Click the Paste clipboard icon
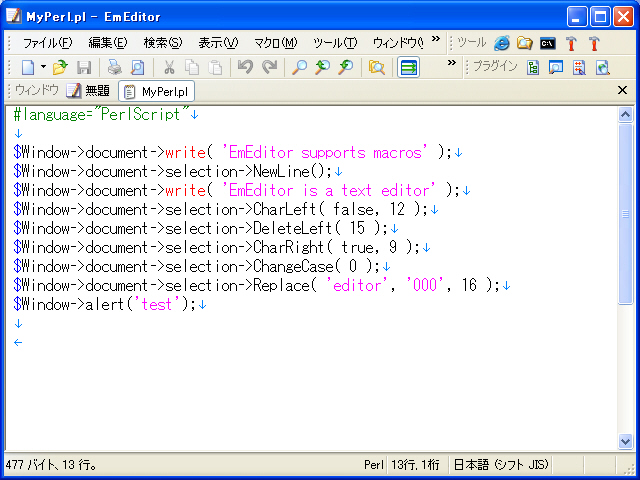Viewport: 640px width, 480px height. [x=215, y=67]
